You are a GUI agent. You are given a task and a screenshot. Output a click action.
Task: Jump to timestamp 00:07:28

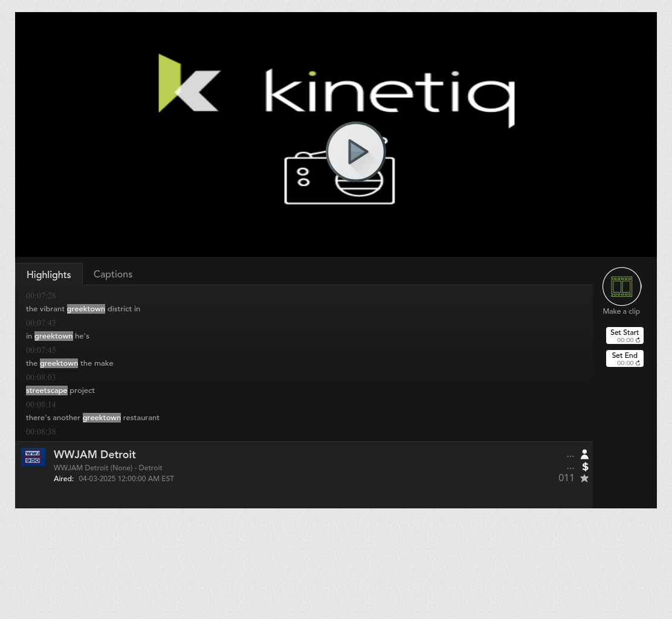[40, 296]
